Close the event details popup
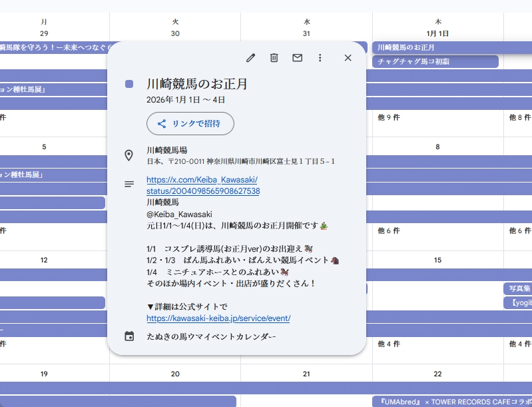532x407 pixels. pos(348,58)
